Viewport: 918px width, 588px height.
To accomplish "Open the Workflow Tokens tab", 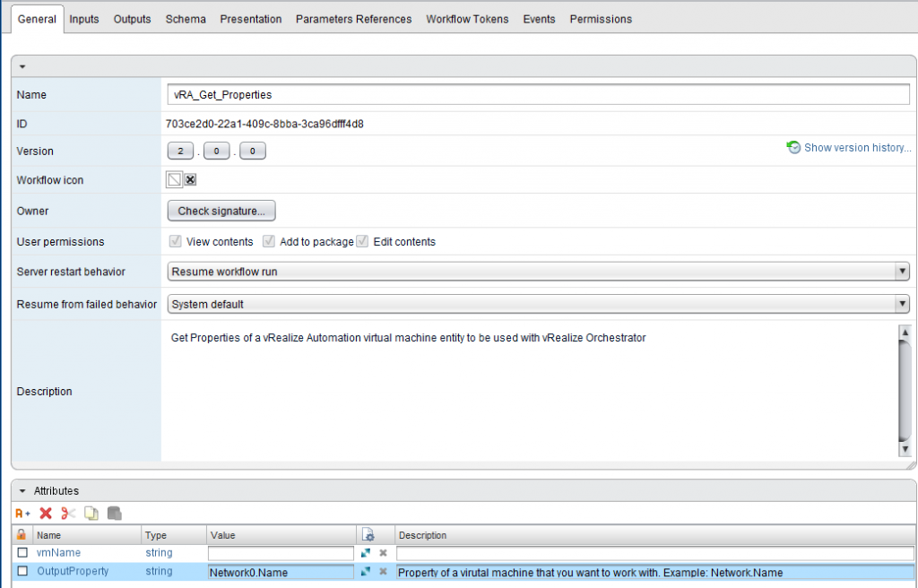I will coord(466,19).
